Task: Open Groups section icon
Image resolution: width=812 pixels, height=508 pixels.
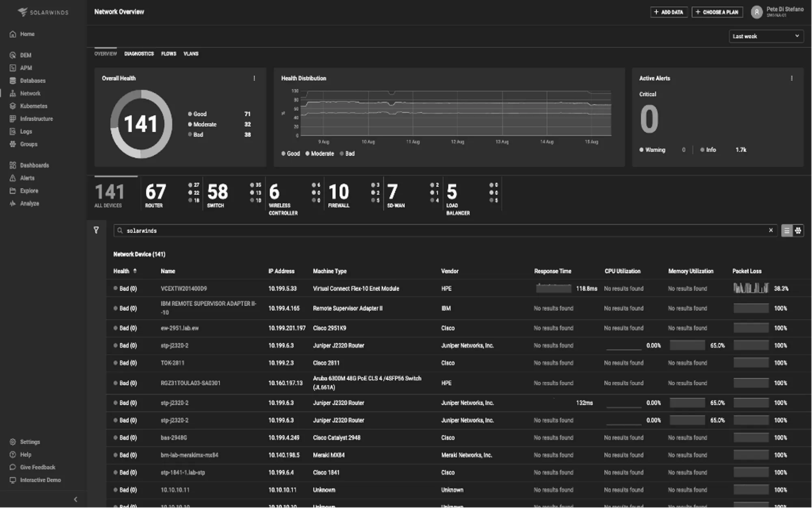Action: point(13,144)
